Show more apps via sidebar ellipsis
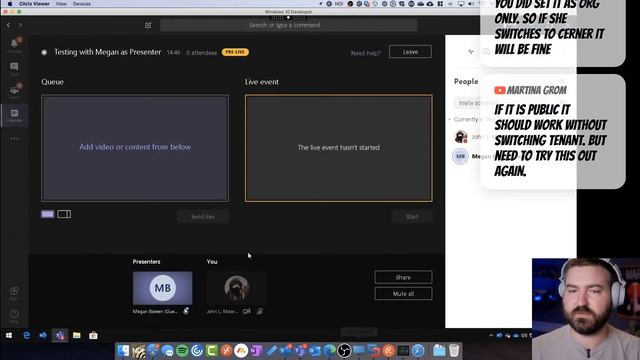The width and height of the screenshot is (640, 360). coord(14,139)
